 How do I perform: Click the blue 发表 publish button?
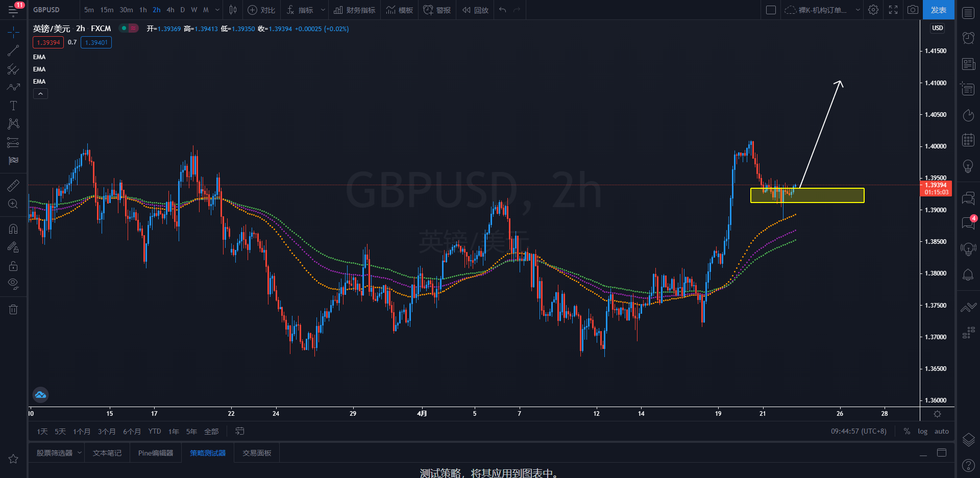coord(938,10)
